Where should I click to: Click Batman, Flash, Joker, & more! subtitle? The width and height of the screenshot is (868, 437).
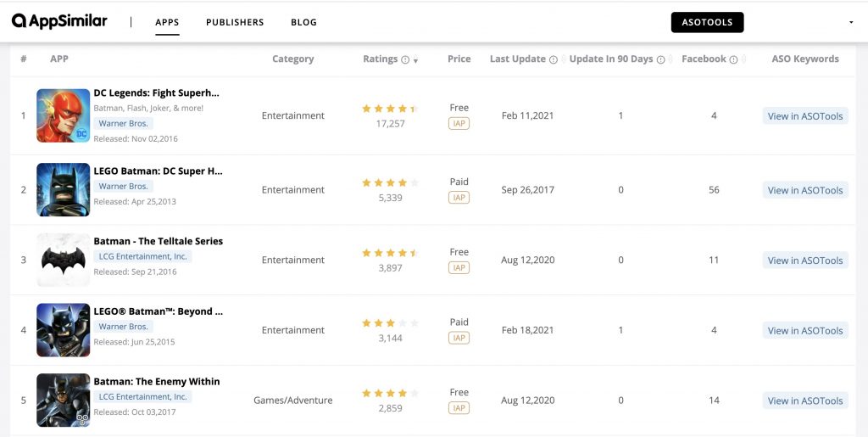[148, 108]
